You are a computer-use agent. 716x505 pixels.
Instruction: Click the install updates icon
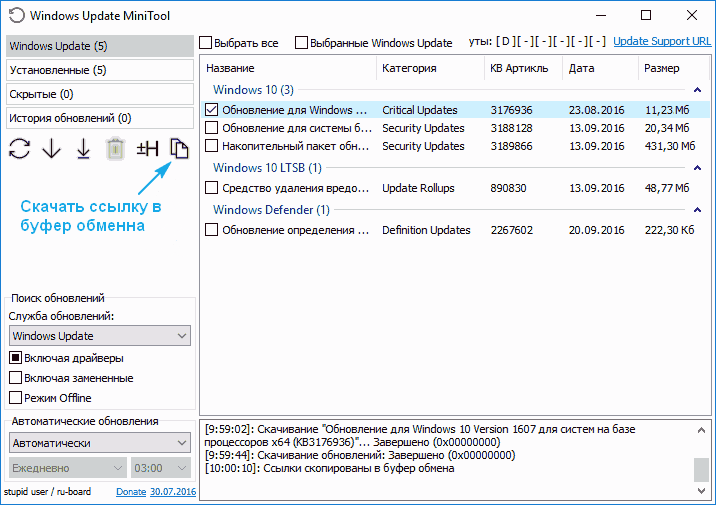coord(83,149)
